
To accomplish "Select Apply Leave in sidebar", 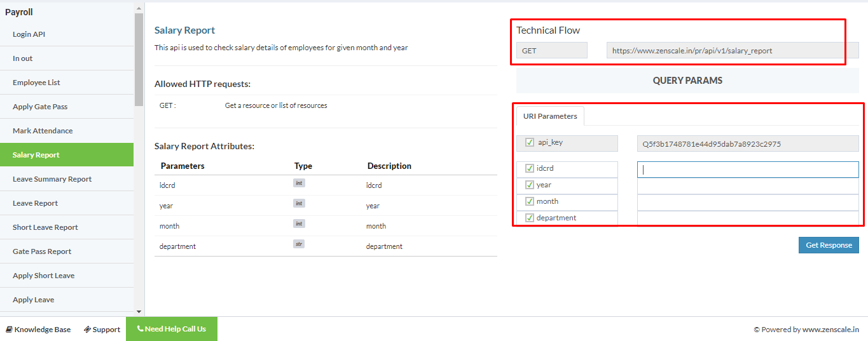I will [x=67, y=300].
